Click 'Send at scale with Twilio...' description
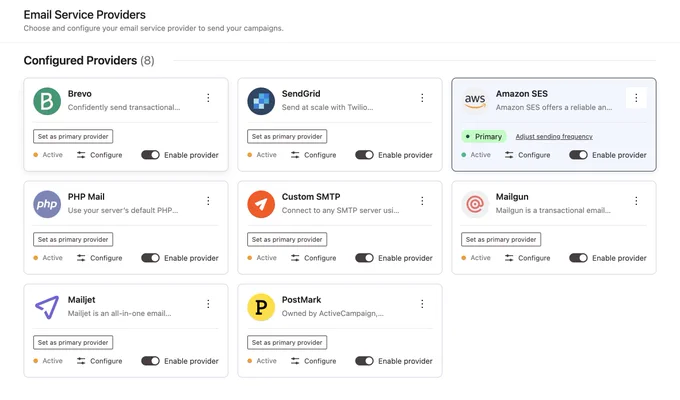Image resolution: width=680 pixels, height=400 pixels. 327,107
